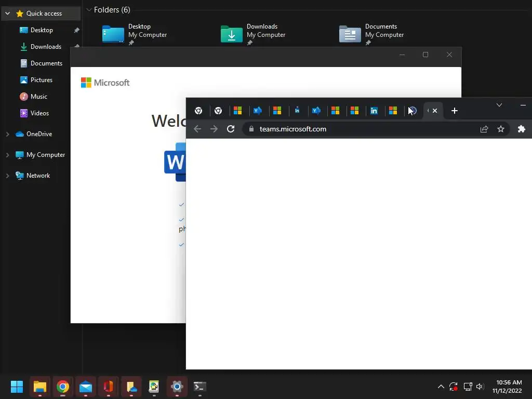
Task: Open the Chrome extensions puzzle icon
Action: pyautogui.click(x=522, y=129)
